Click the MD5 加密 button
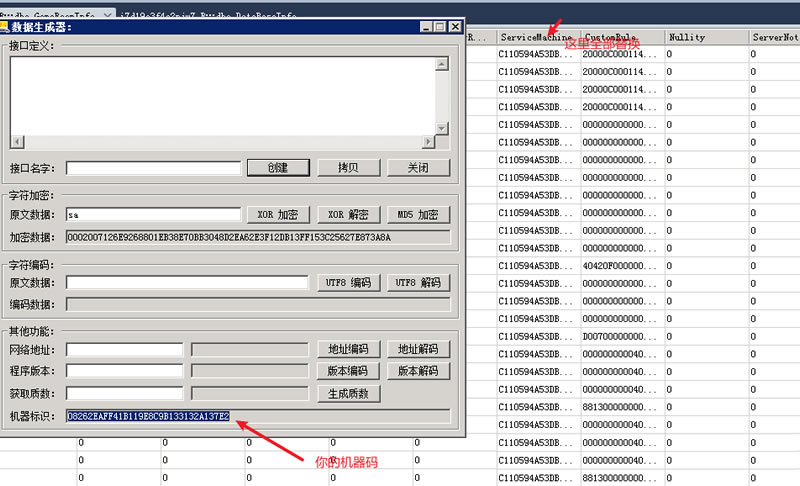Image resolution: width=800 pixels, height=486 pixels. [418, 215]
